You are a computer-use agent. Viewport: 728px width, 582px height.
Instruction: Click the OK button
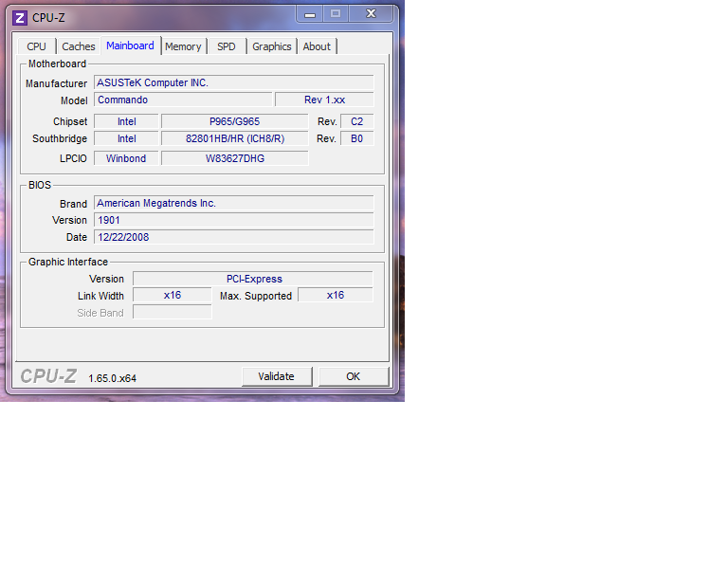(x=353, y=376)
